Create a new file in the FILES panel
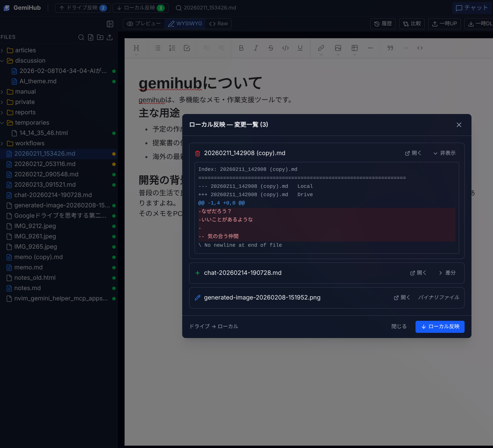 click(91, 37)
